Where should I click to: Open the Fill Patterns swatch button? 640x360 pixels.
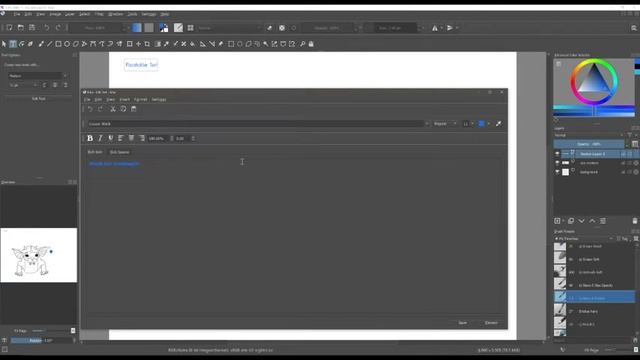[149, 27]
